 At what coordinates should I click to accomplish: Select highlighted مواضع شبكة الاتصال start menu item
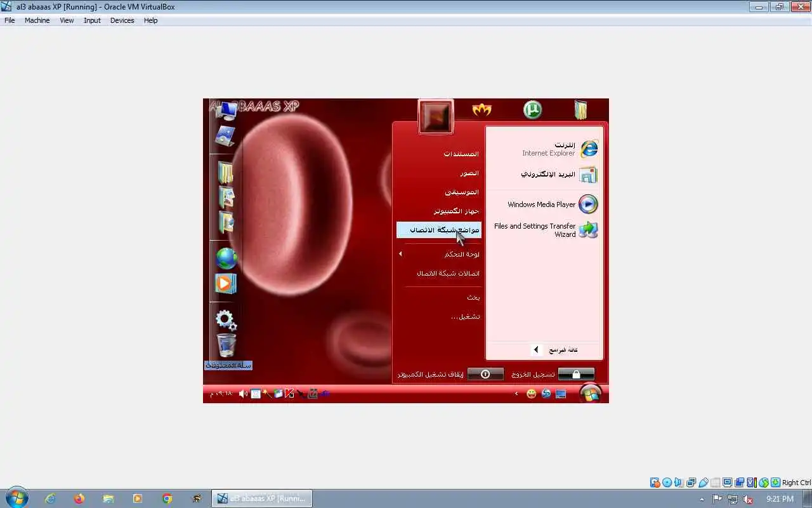pos(439,230)
